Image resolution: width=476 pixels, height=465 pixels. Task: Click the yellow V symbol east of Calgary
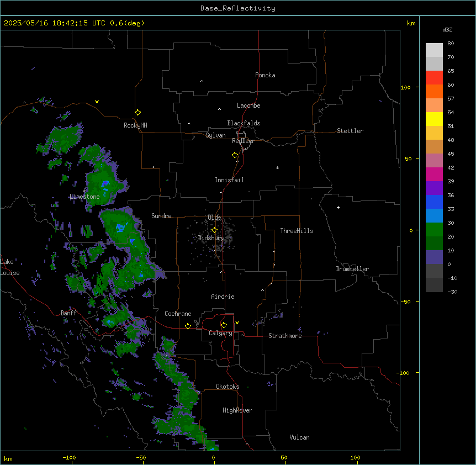pyautogui.click(x=237, y=323)
